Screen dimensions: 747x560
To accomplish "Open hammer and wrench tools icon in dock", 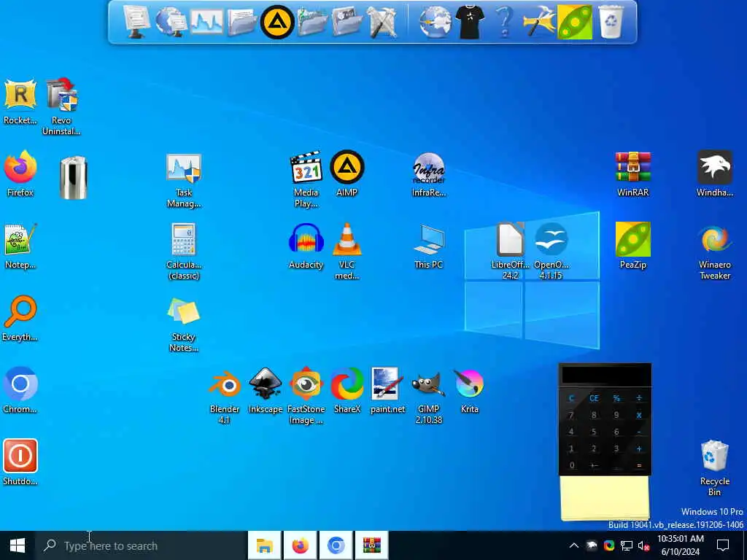I will (x=382, y=22).
